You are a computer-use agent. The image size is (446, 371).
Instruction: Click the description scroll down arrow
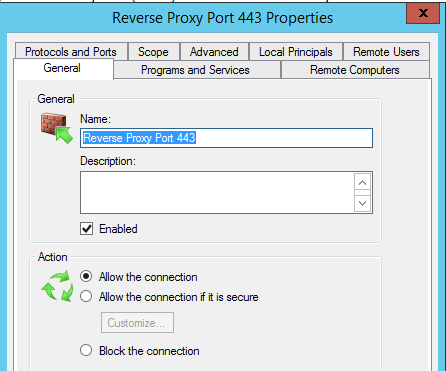[x=363, y=203]
